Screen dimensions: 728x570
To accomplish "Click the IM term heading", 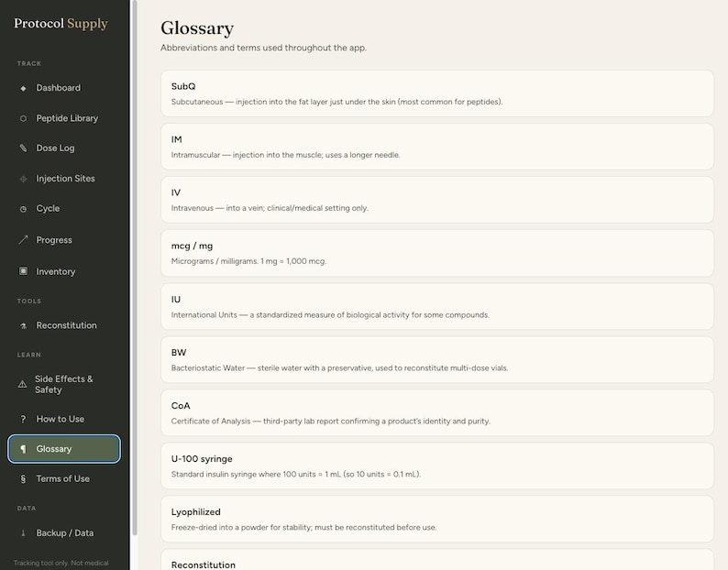I will pyautogui.click(x=176, y=139).
